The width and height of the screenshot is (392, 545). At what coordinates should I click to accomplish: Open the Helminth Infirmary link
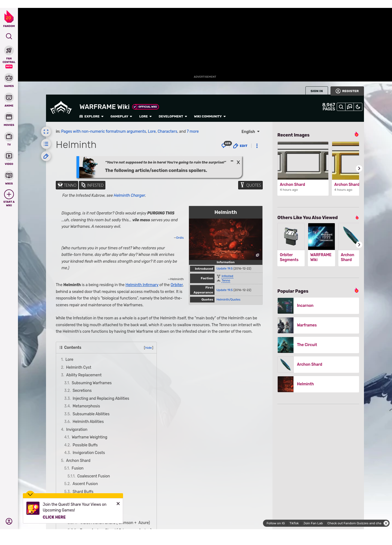point(142,285)
